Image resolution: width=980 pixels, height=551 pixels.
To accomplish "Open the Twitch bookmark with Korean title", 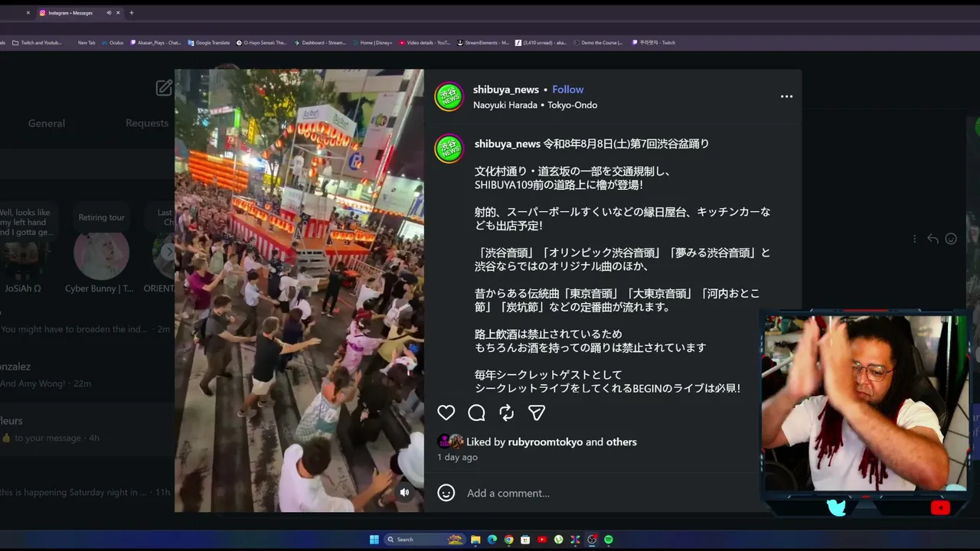I will pyautogui.click(x=654, y=43).
